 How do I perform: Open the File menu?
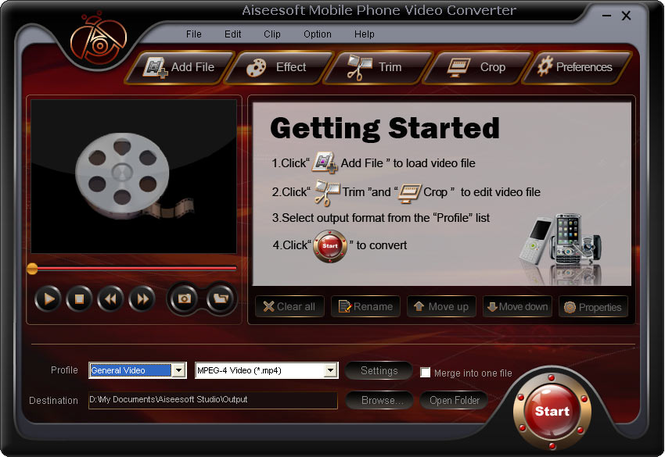(194, 34)
